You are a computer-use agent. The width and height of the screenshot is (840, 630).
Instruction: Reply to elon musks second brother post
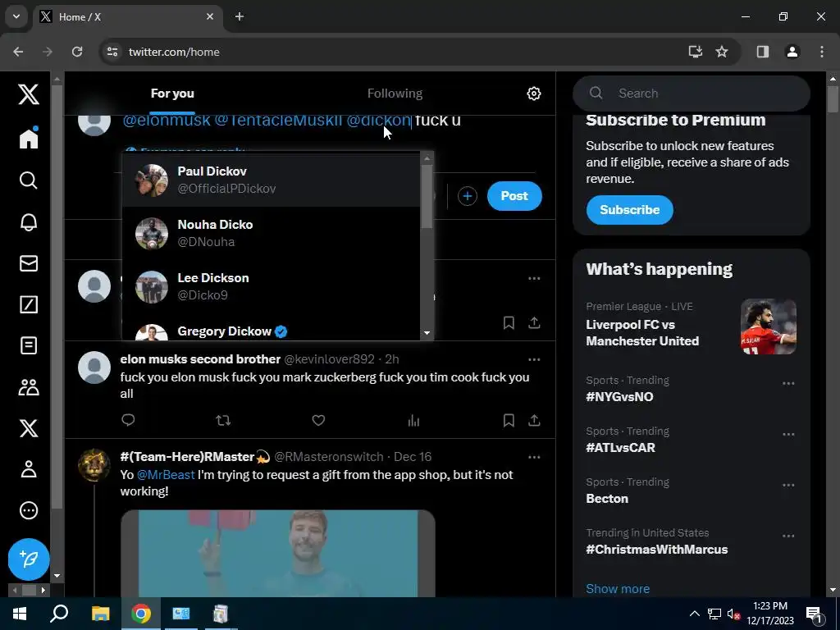click(x=128, y=421)
